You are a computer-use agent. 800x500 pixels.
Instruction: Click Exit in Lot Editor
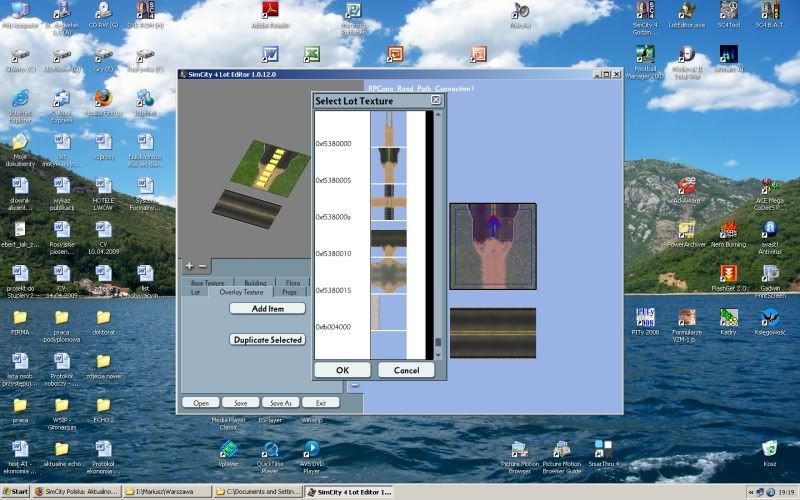pyautogui.click(x=320, y=403)
